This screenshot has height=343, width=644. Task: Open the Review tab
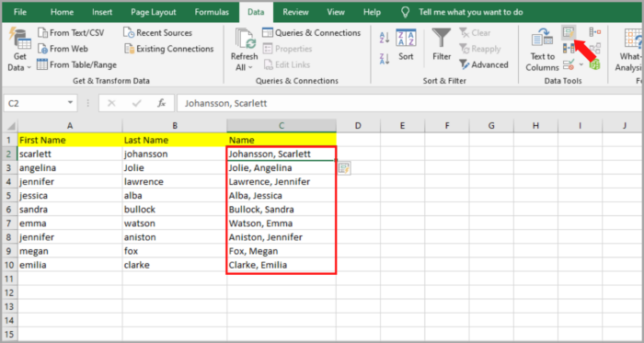point(295,12)
